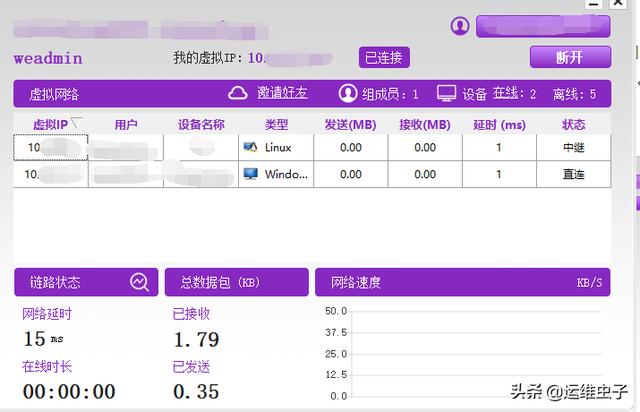640x412 pixels.
Task: Click the Windows monitor device icon
Action: (x=251, y=174)
